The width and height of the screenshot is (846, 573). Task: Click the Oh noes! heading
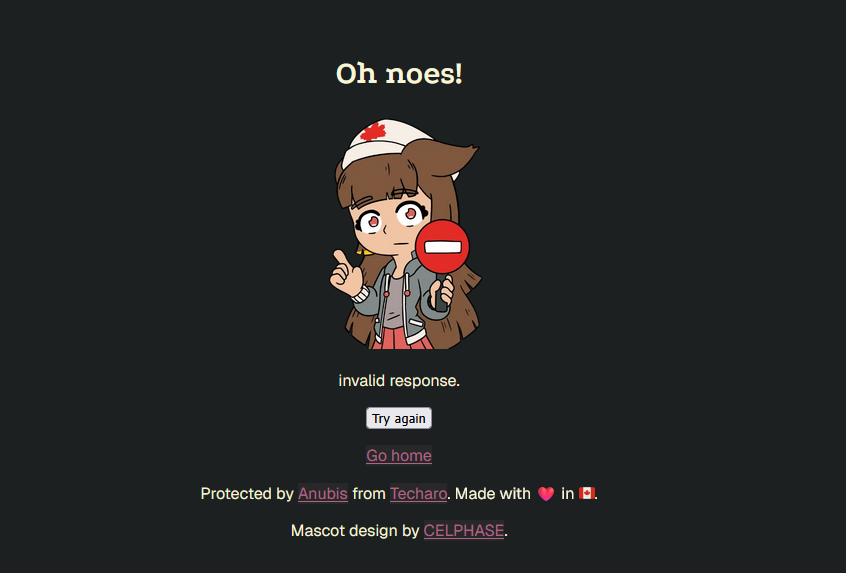point(399,73)
